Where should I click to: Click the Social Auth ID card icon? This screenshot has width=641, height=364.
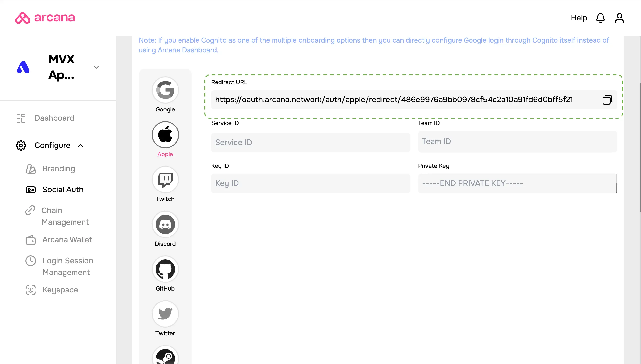click(31, 190)
